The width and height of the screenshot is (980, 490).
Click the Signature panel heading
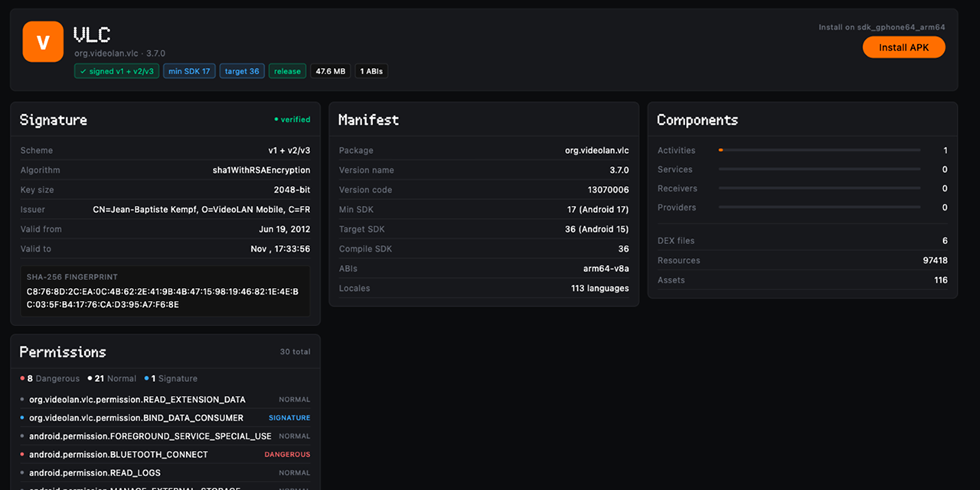54,120
